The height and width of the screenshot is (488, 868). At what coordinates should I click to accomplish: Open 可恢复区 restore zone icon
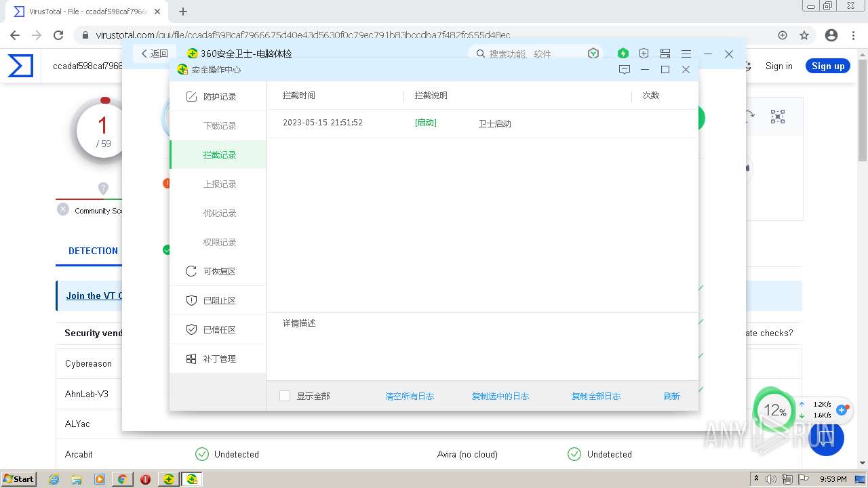pyautogui.click(x=191, y=271)
